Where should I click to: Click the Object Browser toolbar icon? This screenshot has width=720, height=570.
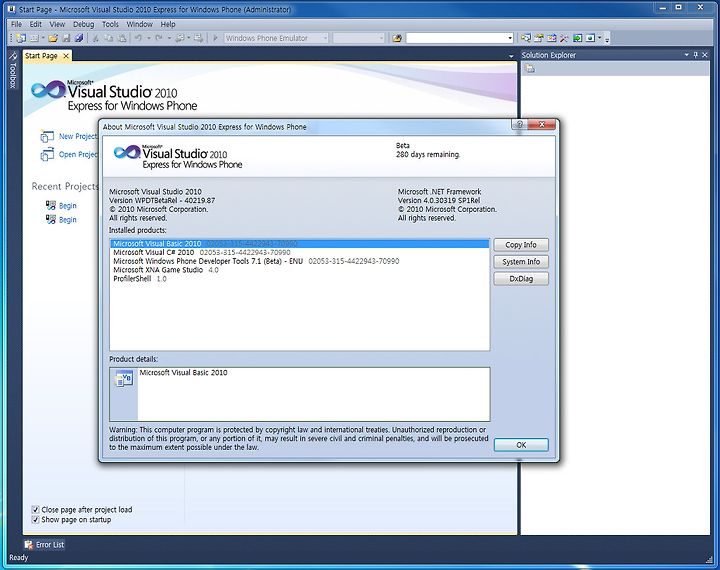coord(552,38)
